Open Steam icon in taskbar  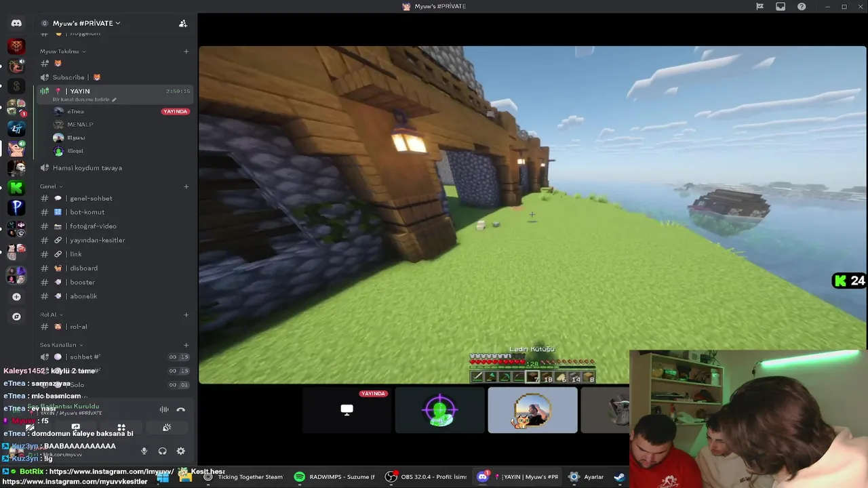coord(619,476)
